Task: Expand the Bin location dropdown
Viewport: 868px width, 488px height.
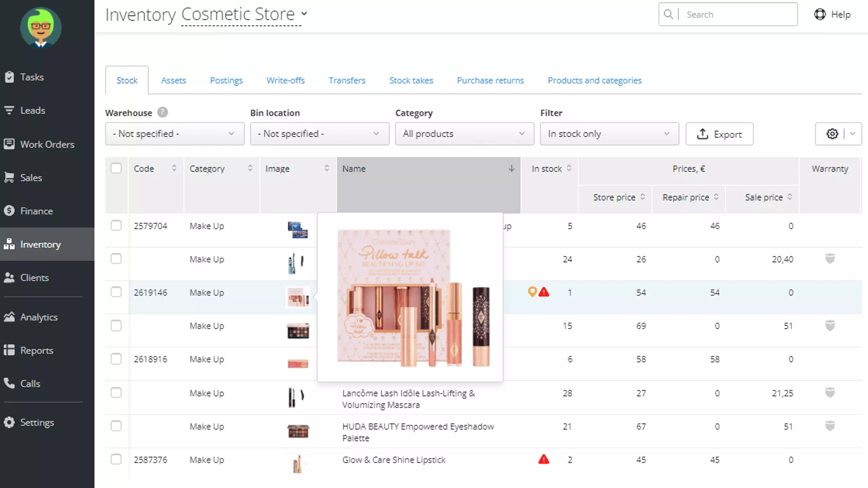Action: pyautogui.click(x=320, y=134)
